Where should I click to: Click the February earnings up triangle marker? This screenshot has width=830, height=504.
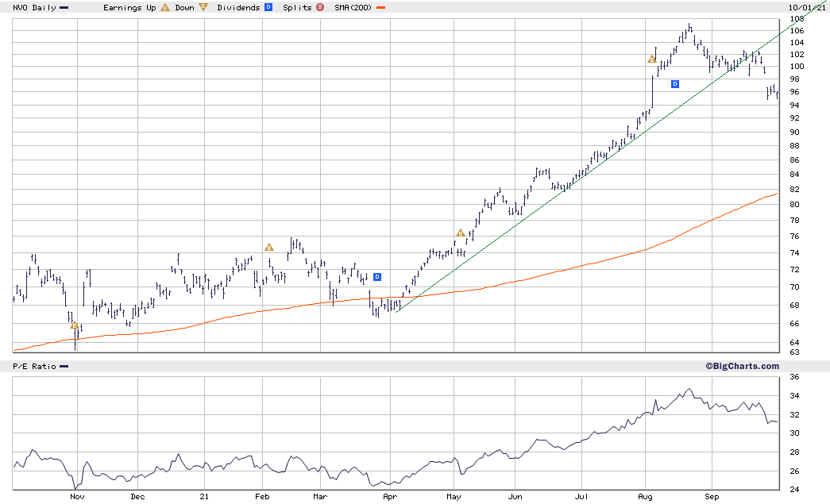269,247
